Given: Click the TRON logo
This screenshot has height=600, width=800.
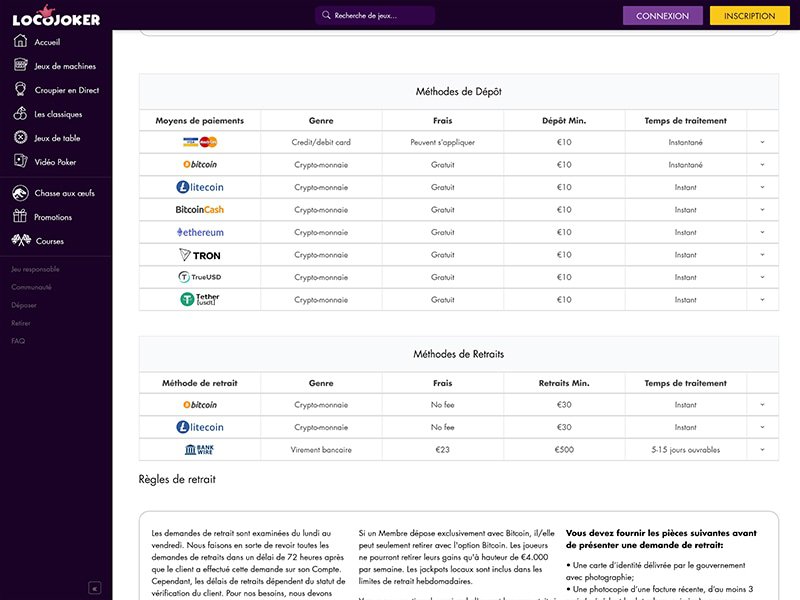Looking at the screenshot, I should [200, 255].
